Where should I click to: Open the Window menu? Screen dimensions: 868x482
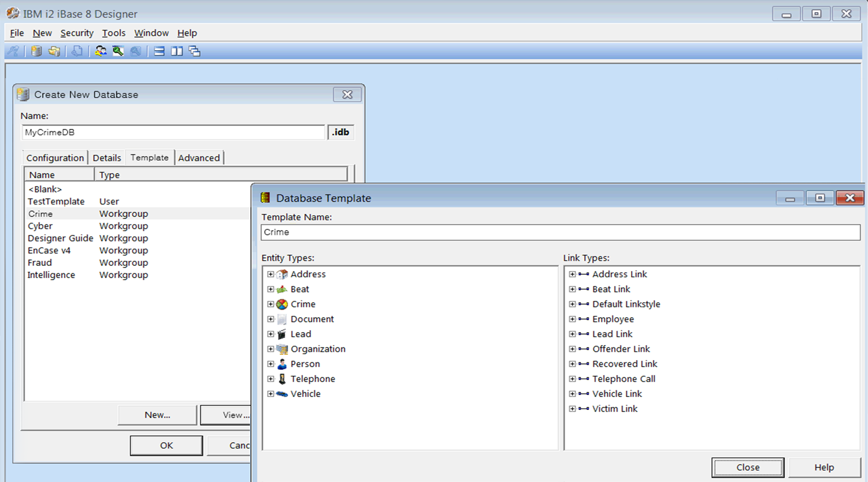(x=151, y=33)
